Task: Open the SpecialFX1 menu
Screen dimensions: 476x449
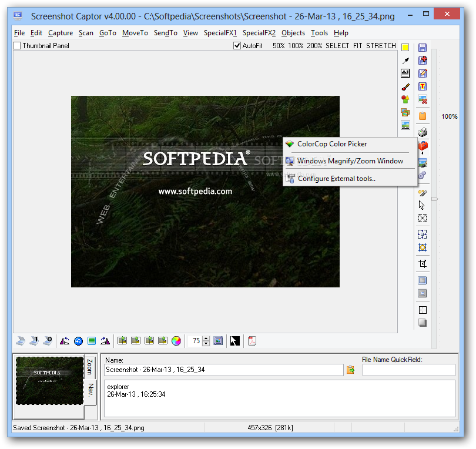Action: (x=220, y=33)
